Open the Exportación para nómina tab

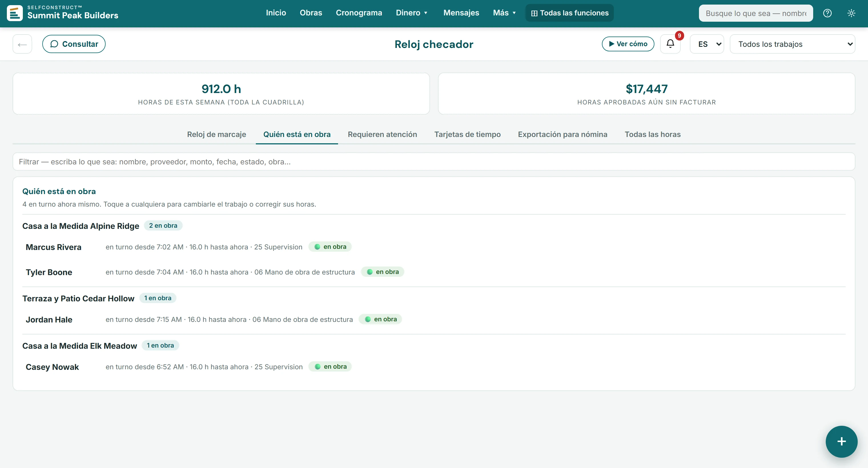point(562,134)
